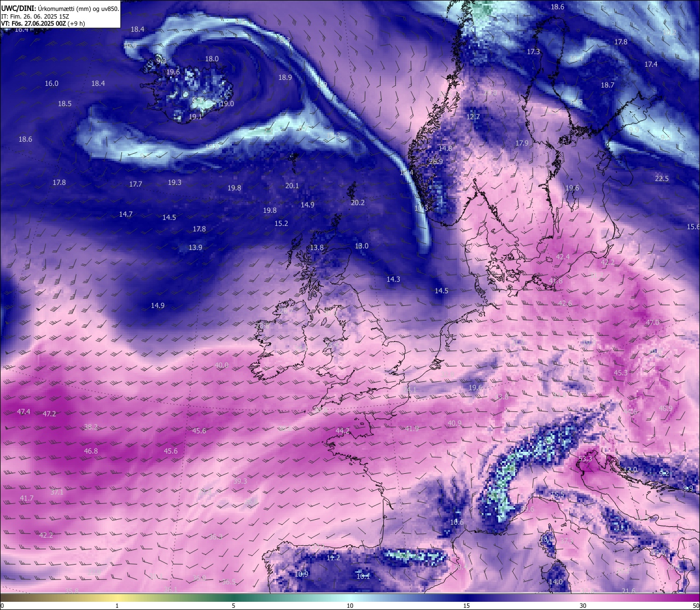This screenshot has width=700, height=610.
Task: Click the 13.0 value label
Action: click(x=361, y=246)
